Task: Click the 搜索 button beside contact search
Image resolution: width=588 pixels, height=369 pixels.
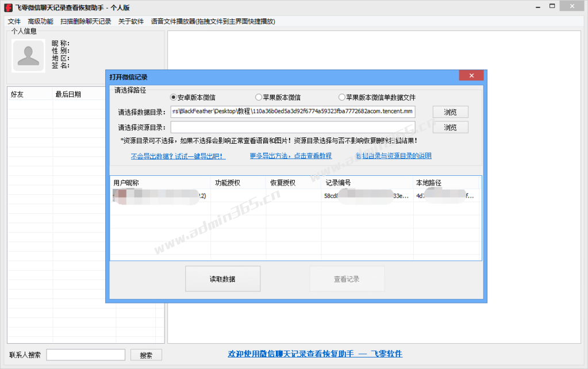Action: tap(146, 355)
